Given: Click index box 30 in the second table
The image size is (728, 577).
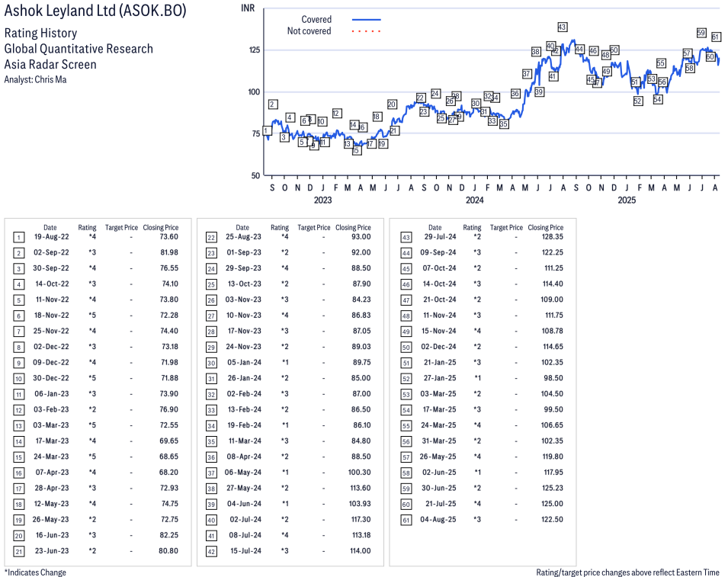Looking at the screenshot, I should 211,363.
